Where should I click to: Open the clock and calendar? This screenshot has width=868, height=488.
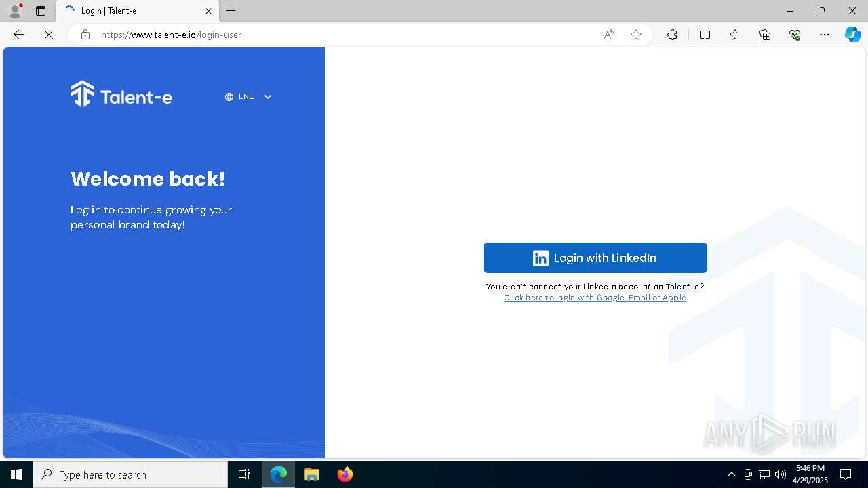[810, 474]
